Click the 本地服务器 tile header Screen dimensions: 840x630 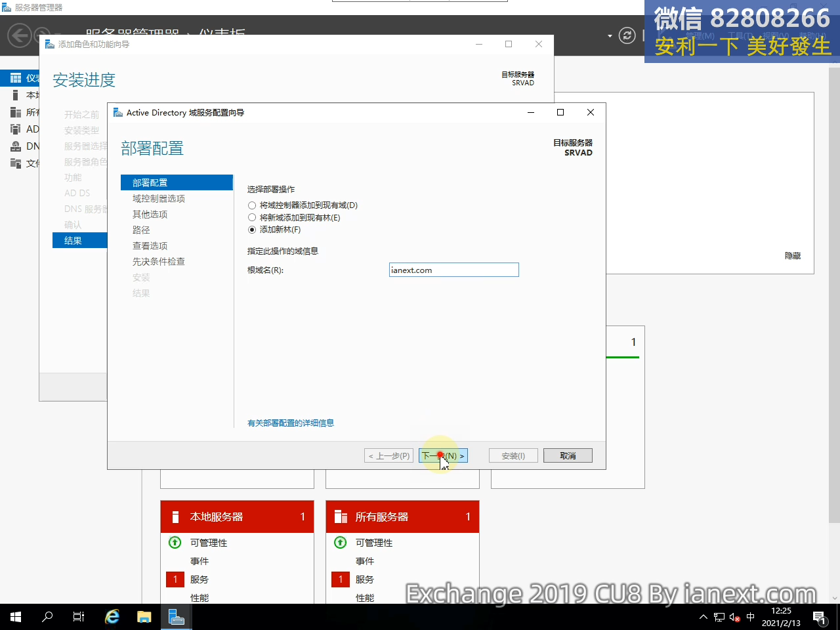pos(237,516)
